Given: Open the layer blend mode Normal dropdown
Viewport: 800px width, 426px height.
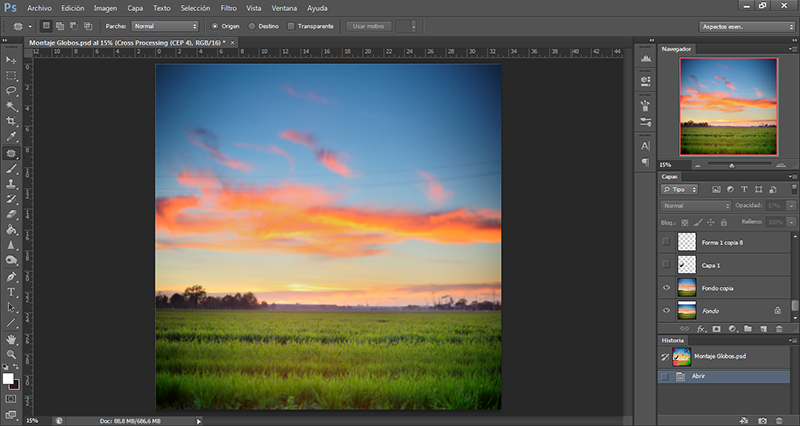Looking at the screenshot, I should click(695, 206).
